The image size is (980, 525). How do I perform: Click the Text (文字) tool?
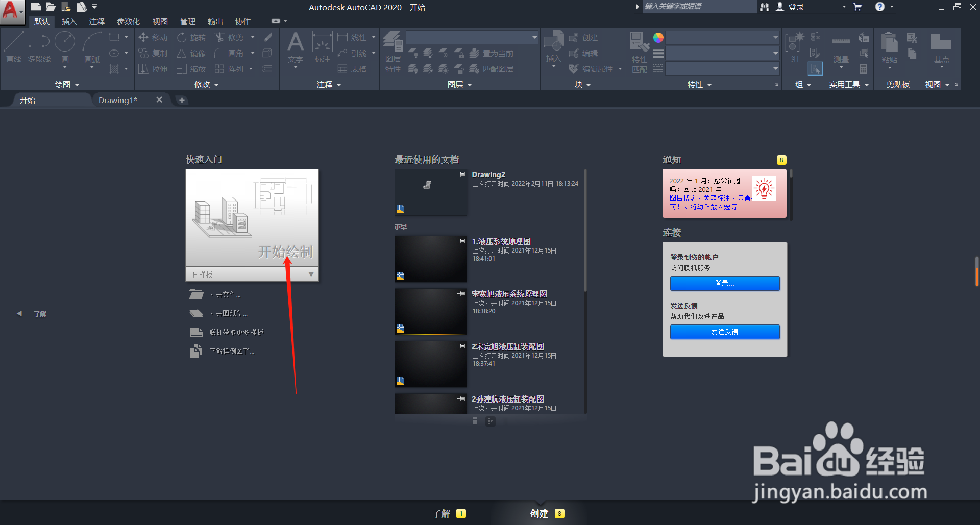click(x=296, y=47)
